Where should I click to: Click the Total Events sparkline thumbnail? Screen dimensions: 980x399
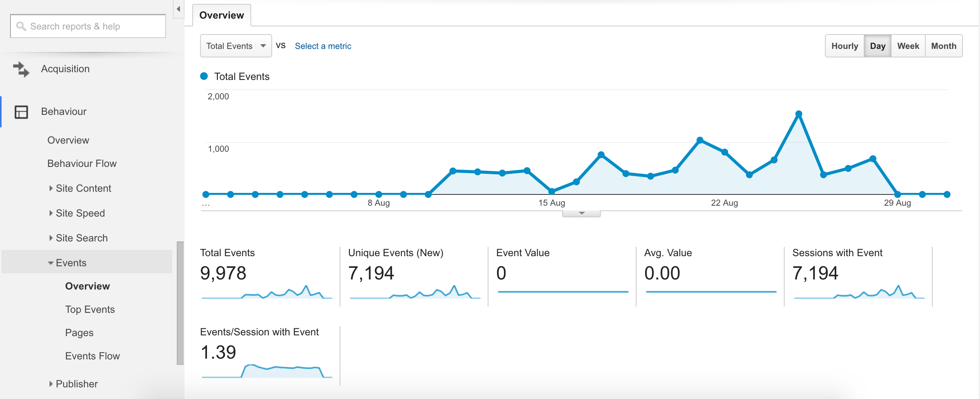click(x=267, y=292)
